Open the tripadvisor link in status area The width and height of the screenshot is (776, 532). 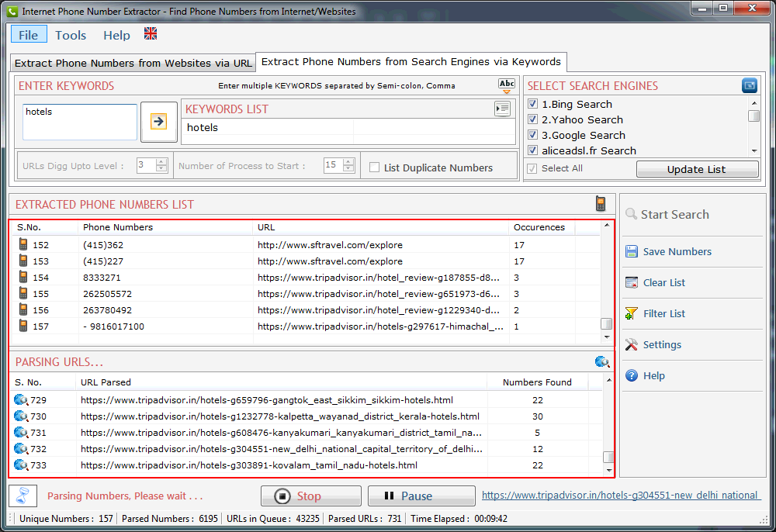[620, 495]
